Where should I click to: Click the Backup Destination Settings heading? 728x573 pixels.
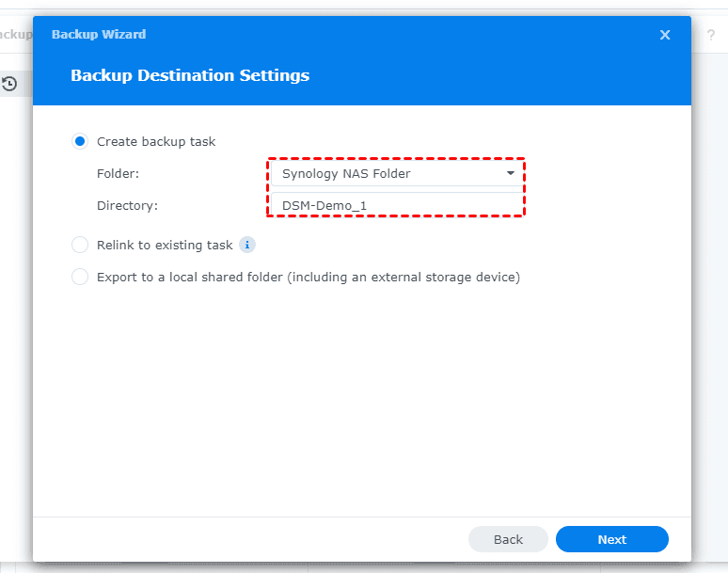pos(190,75)
